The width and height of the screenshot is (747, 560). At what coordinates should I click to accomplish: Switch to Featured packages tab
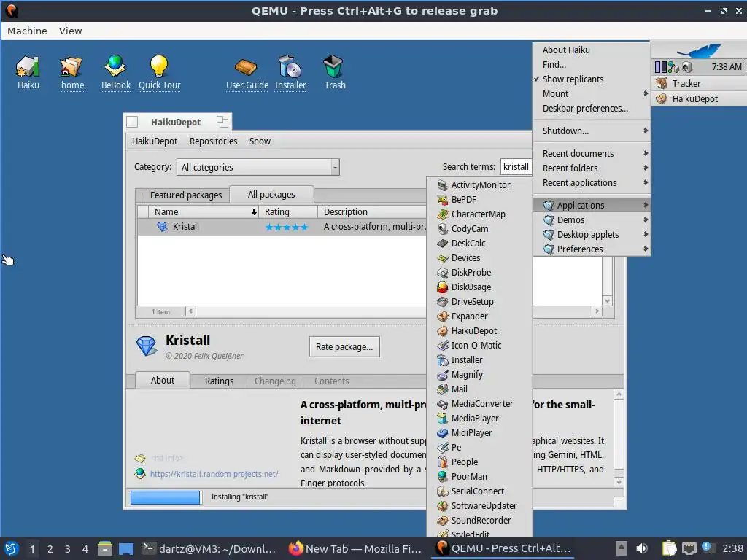(186, 195)
